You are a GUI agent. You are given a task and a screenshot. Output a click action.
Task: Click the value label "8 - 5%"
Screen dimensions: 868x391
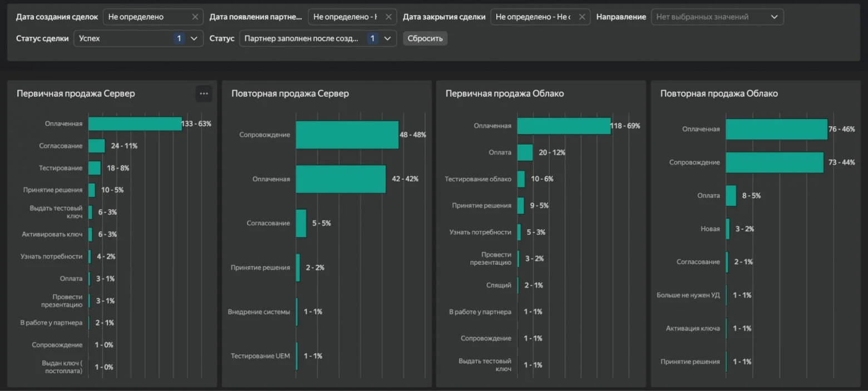pyautogui.click(x=751, y=196)
